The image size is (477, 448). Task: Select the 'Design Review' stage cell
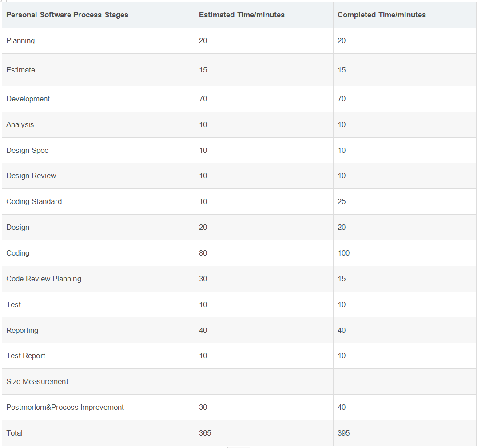[x=31, y=176]
